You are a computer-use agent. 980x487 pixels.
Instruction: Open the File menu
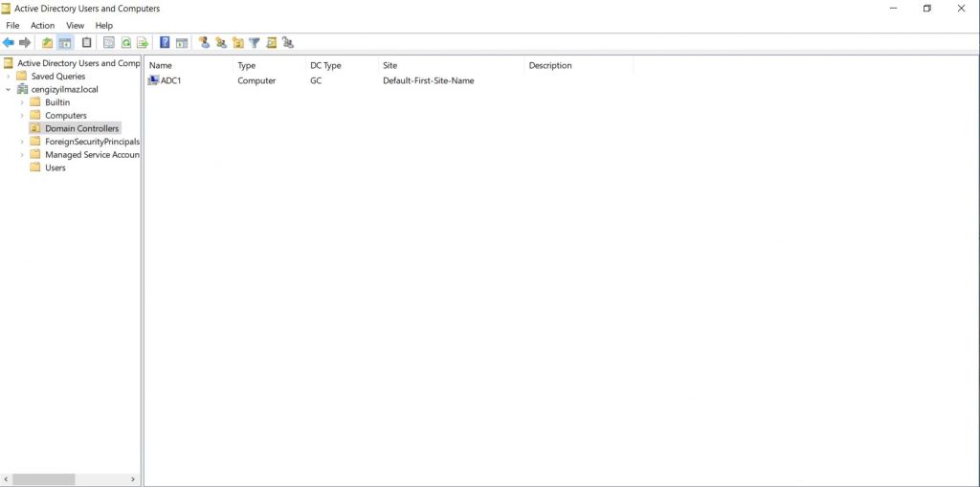pyautogui.click(x=12, y=26)
